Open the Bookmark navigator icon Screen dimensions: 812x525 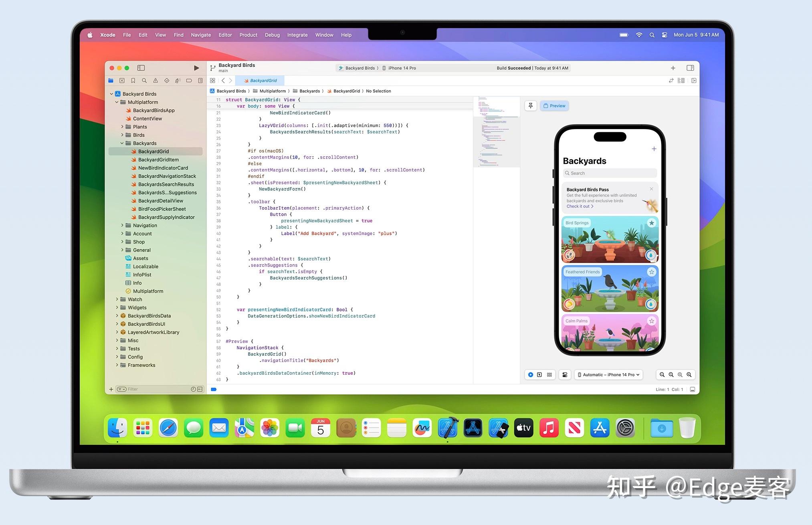[x=133, y=81]
